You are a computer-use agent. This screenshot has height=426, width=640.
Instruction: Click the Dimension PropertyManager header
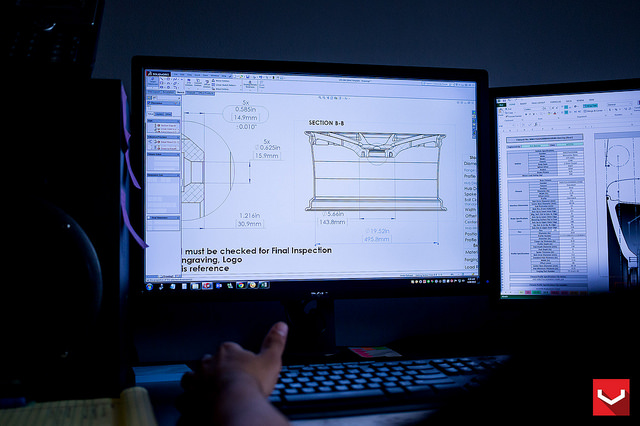pyautogui.click(x=163, y=103)
